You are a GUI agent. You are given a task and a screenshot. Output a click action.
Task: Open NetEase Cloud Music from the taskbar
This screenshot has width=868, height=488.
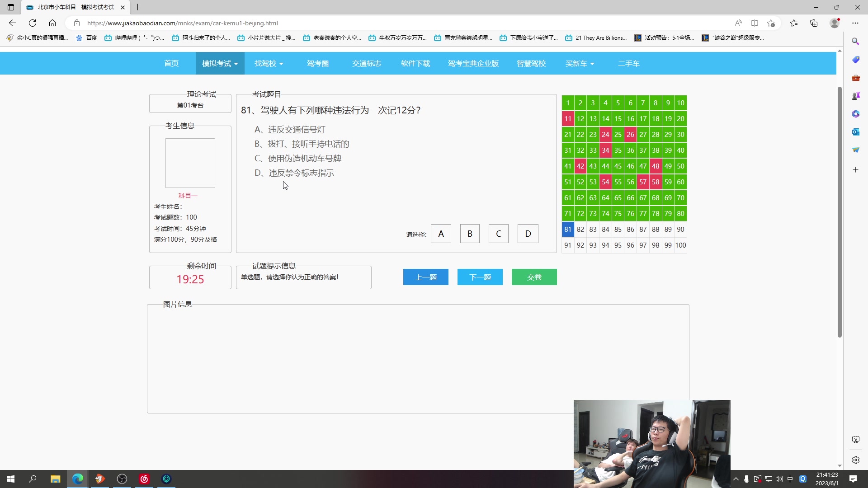point(143,479)
